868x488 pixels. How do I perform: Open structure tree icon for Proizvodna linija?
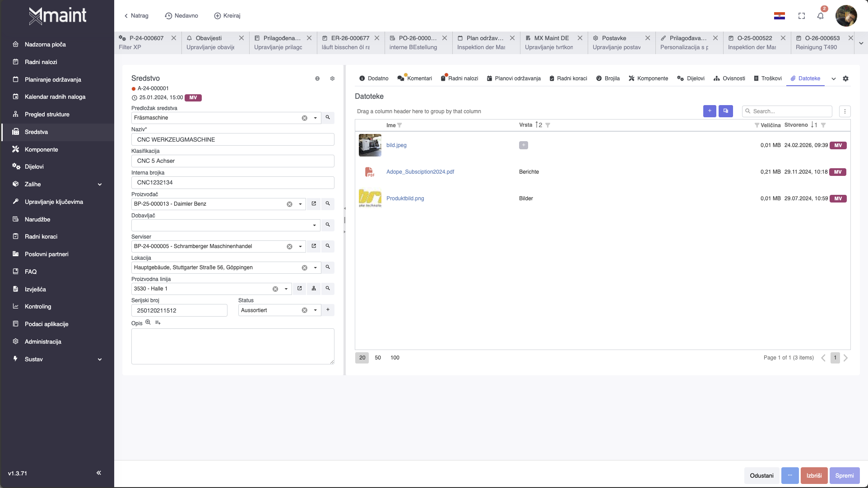point(314,289)
